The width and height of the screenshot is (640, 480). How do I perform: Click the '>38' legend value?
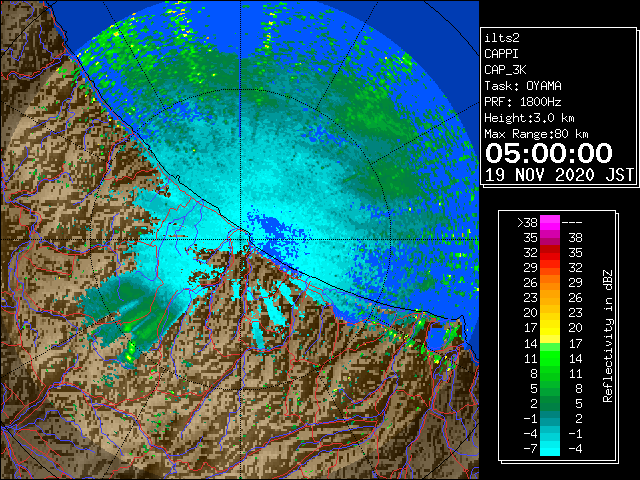pyautogui.click(x=527, y=223)
